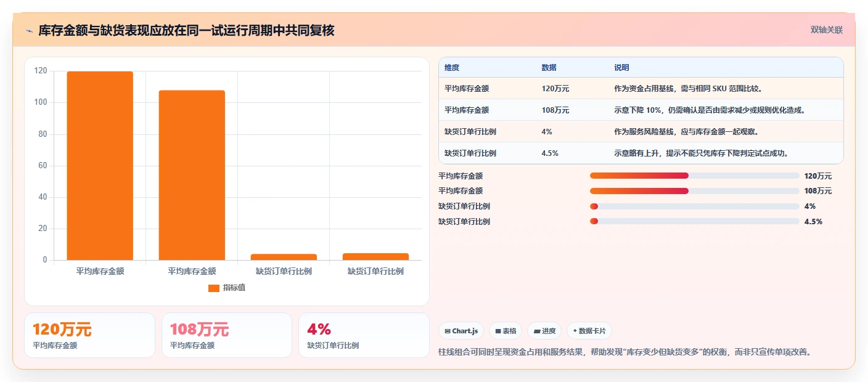868x382 pixels.
Task: Click the 4.5% progress bar
Action: click(x=694, y=221)
